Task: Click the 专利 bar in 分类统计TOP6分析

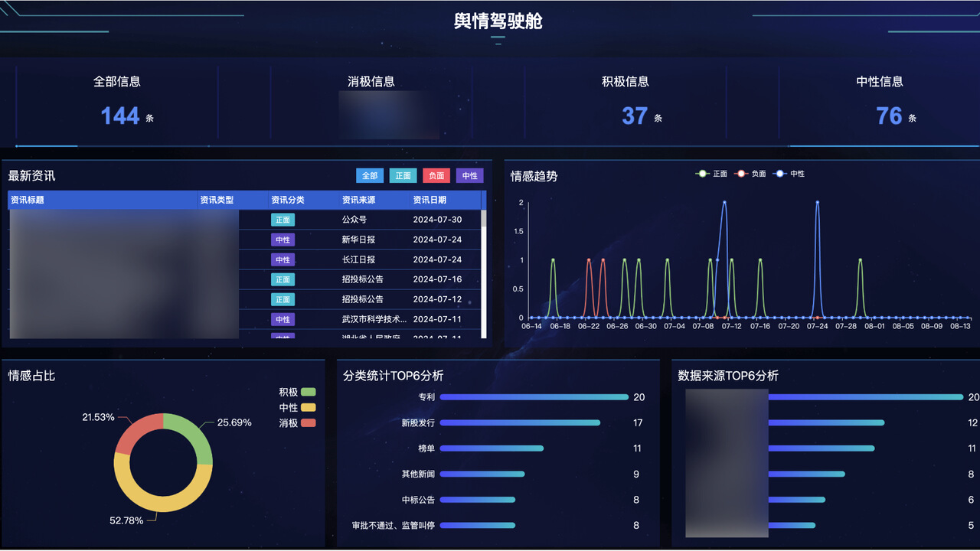Action: 534,397
